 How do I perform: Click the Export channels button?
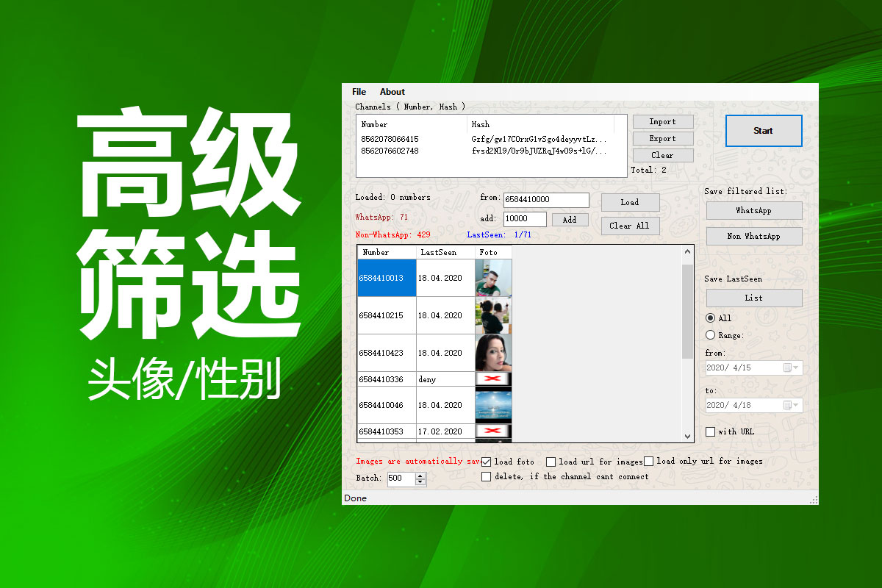(x=662, y=138)
